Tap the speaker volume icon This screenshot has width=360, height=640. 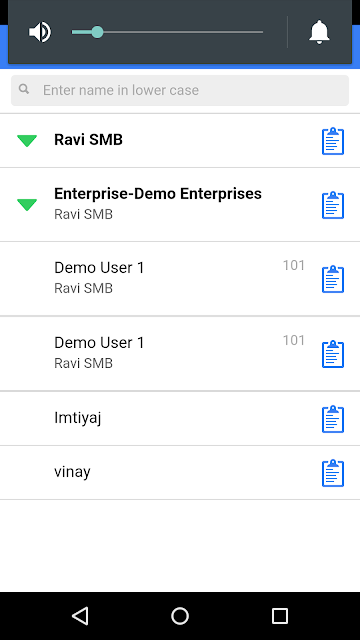(x=40, y=32)
